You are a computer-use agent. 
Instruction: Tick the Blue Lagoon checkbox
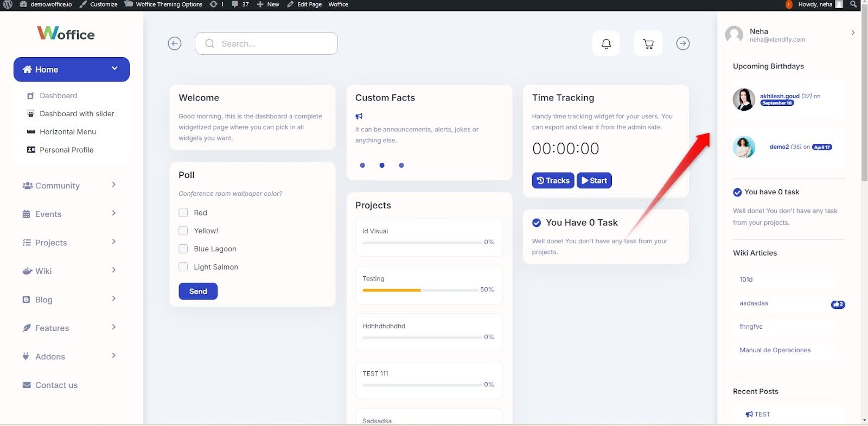tap(183, 249)
